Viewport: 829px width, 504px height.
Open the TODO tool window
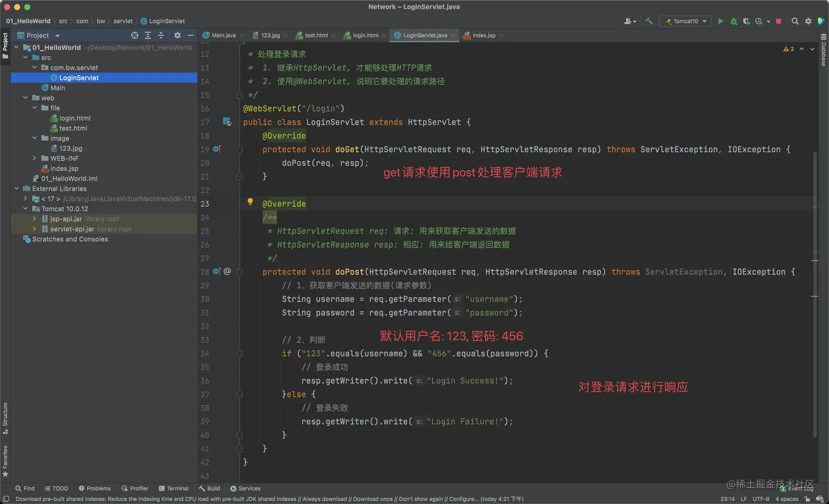[x=56, y=489]
